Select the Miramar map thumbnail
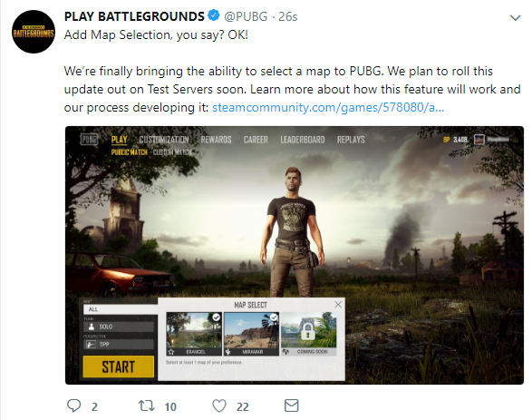Viewport: 532px width, 420px height. click(x=251, y=334)
